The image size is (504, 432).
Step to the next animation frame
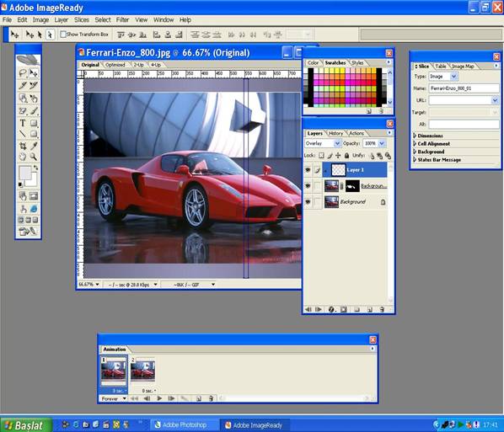[171, 398]
